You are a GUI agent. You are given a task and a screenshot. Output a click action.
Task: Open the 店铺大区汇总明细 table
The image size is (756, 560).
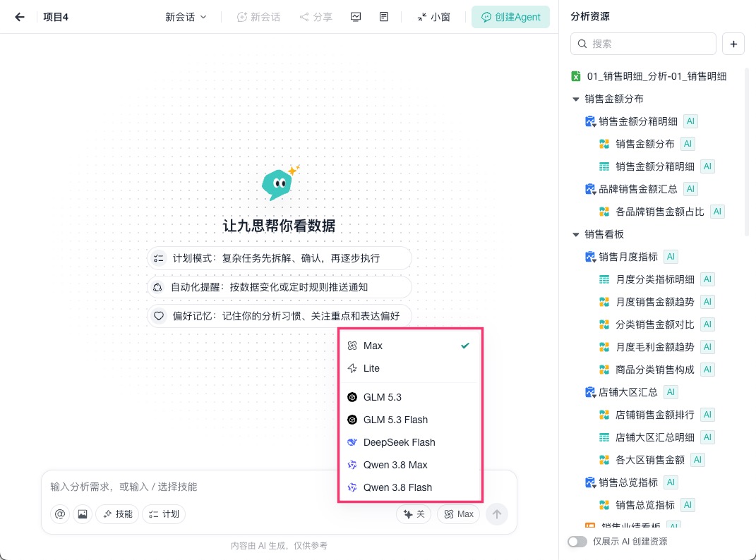click(x=656, y=437)
